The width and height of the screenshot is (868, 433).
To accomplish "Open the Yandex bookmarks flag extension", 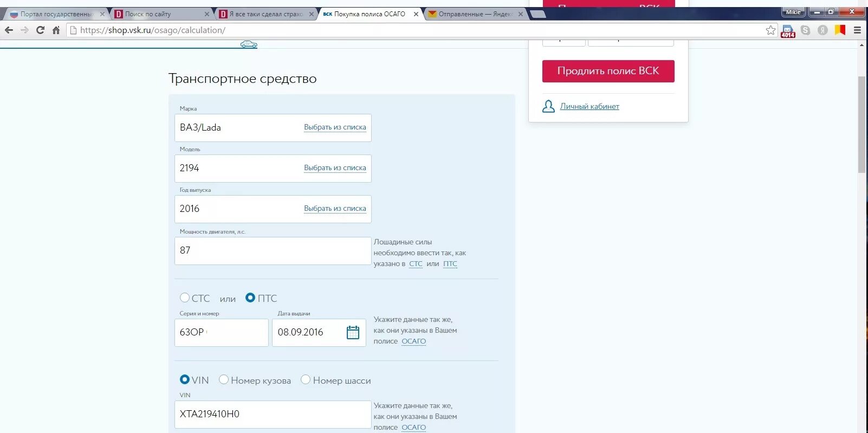I will click(840, 30).
